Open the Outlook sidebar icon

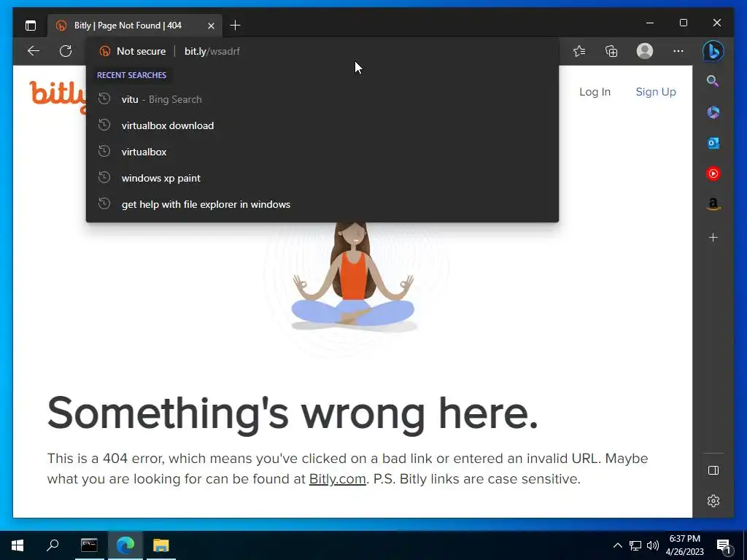click(713, 143)
